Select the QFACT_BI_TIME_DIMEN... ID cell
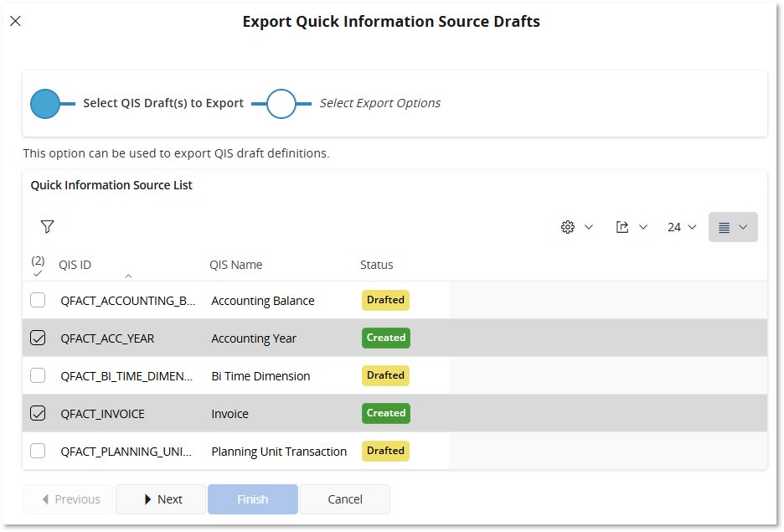The width and height of the screenshot is (784, 532). click(x=126, y=376)
